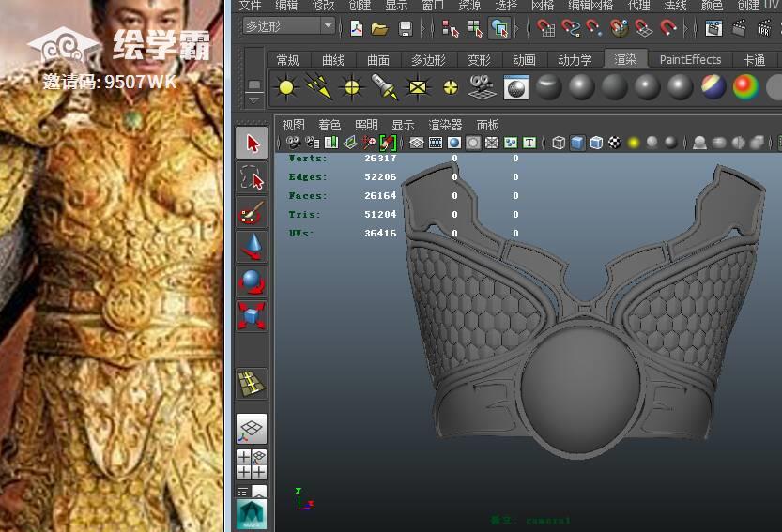Open the panel 渲染器 menu

pyautogui.click(x=445, y=125)
